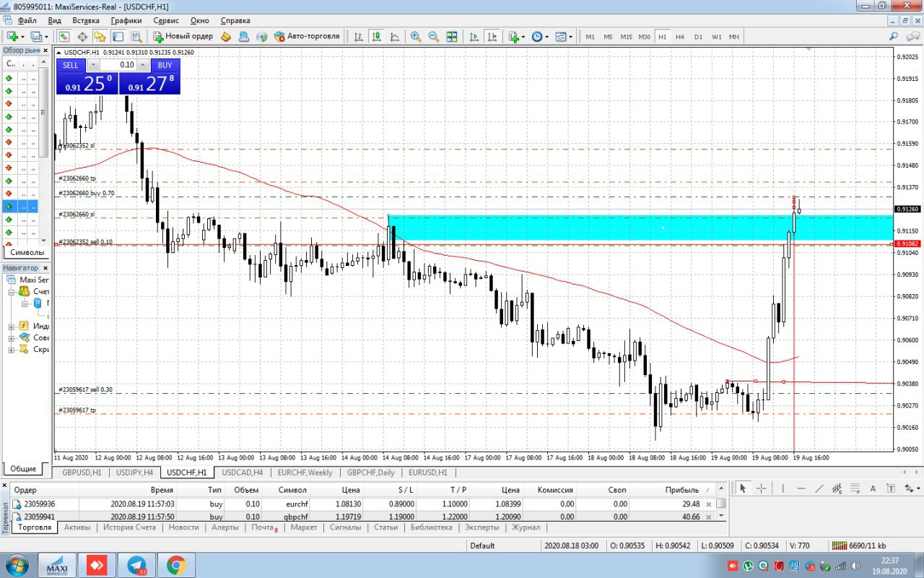Click the new chart toolbar icon

(12, 36)
